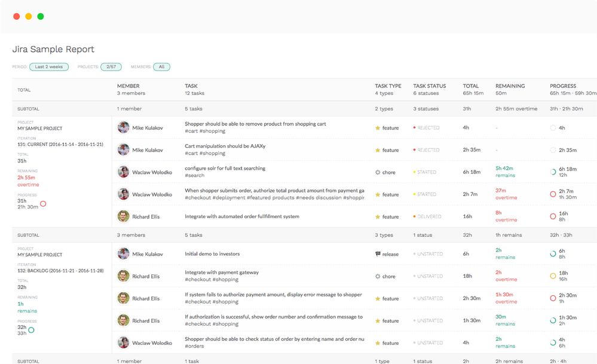Screen dimensions: 597x364
Task: Click the MEMBER column header
Action: pyautogui.click(x=128, y=86)
